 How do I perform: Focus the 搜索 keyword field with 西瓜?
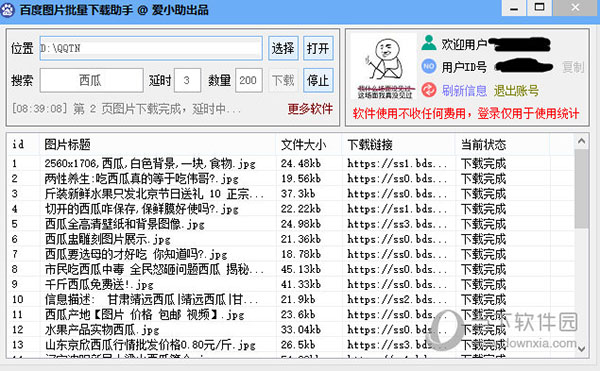[x=91, y=80]
